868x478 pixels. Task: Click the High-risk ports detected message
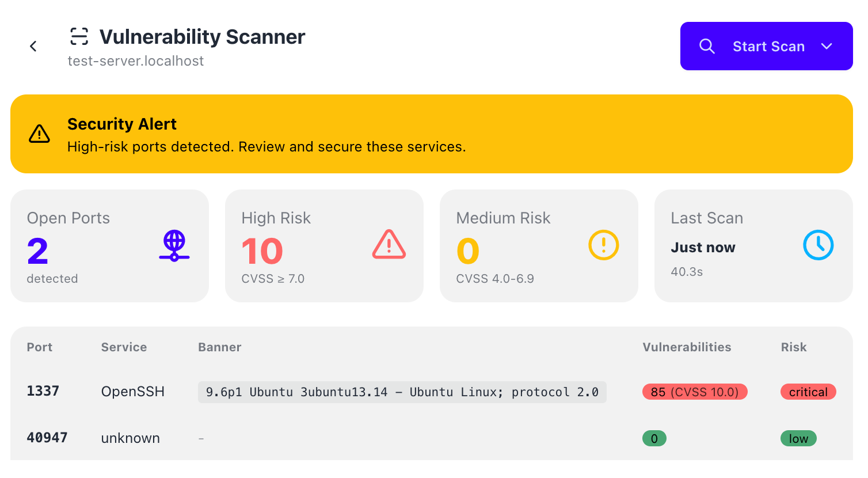(x=267, y=147)
